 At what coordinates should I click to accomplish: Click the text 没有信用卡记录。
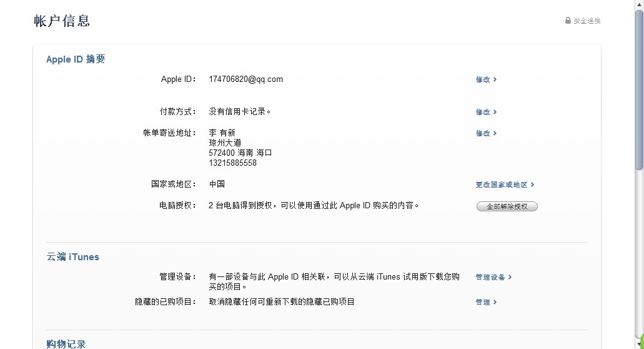click(x=239, y=111)
